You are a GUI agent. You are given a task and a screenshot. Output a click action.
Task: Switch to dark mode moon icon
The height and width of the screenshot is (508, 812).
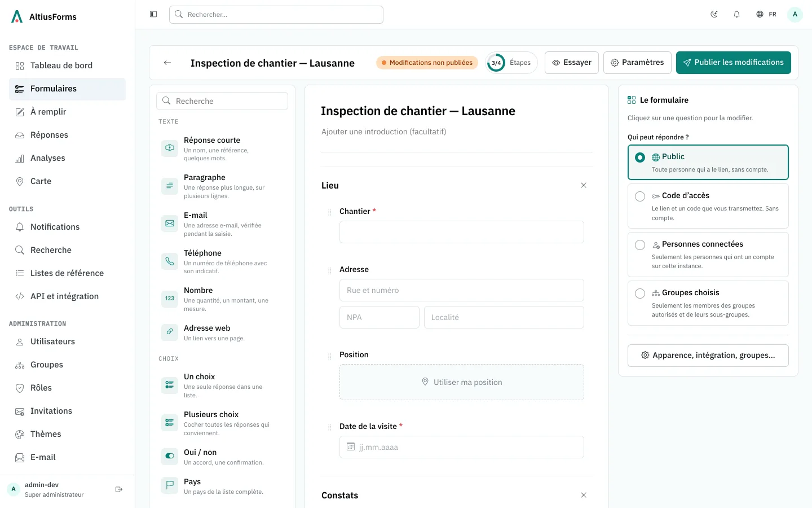[x=714, y=14]
